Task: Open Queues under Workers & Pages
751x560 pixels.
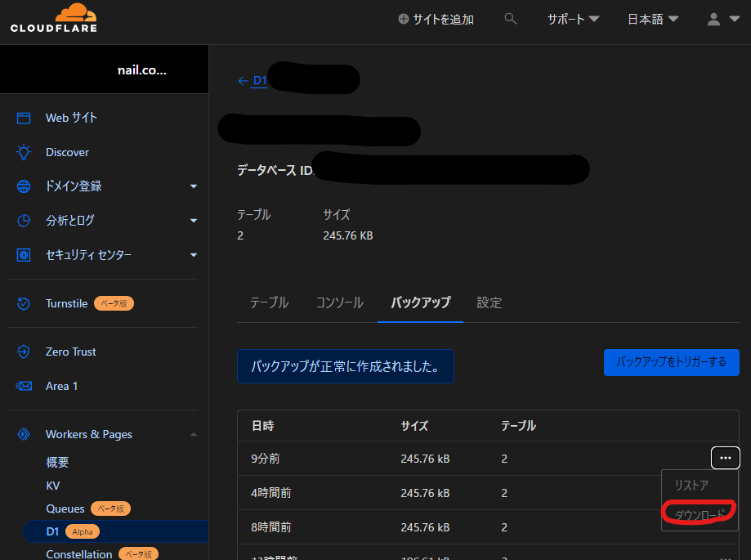Action: click(65, 508)
